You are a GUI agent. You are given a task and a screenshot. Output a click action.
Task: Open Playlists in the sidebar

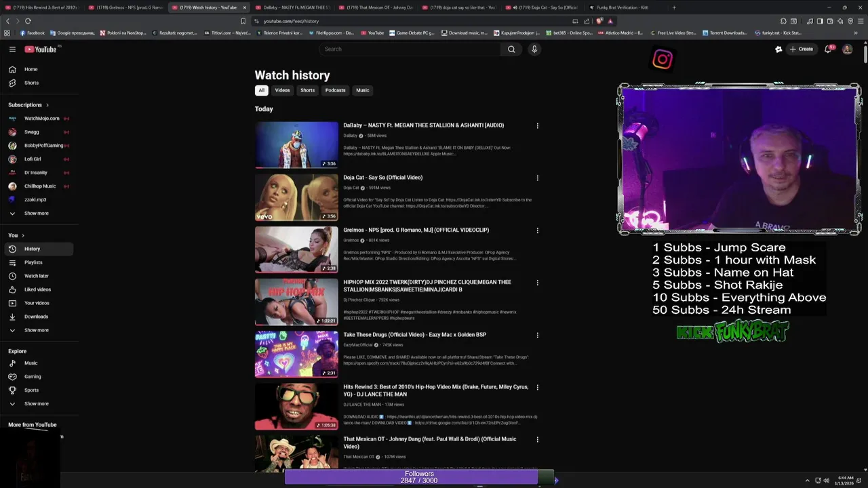pyautogui.click(x=37, y=262)
